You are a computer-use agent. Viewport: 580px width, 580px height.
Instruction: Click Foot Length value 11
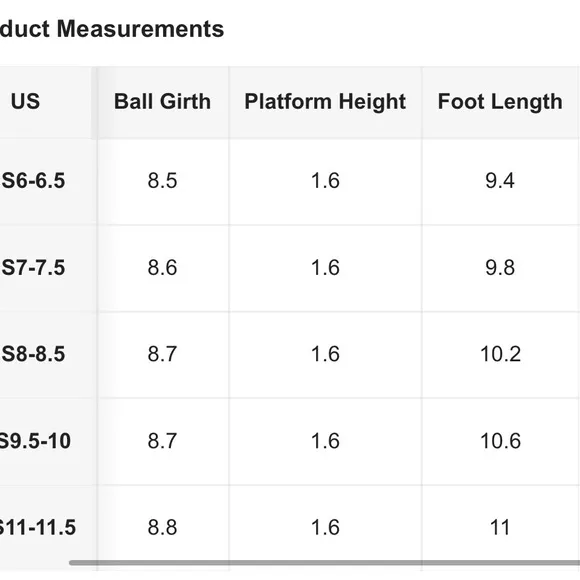coord(500,527)
